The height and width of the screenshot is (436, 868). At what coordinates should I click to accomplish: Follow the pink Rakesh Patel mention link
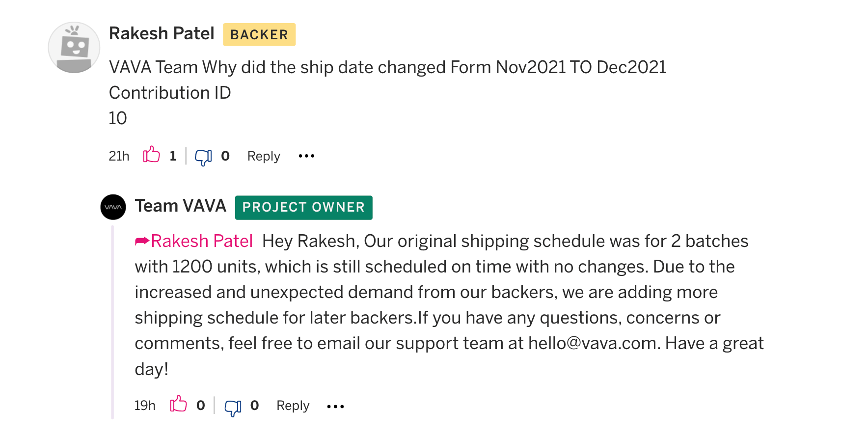(x=202, y=241)
